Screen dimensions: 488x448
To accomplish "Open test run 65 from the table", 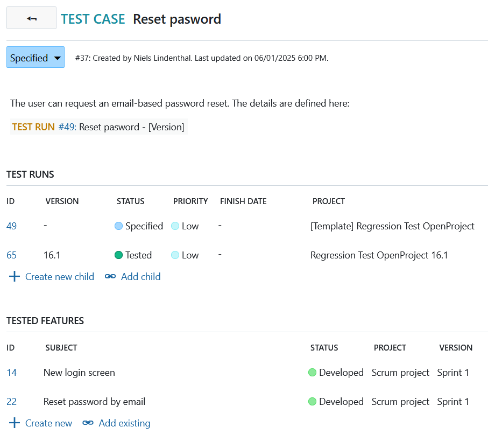I will [11, 255].
